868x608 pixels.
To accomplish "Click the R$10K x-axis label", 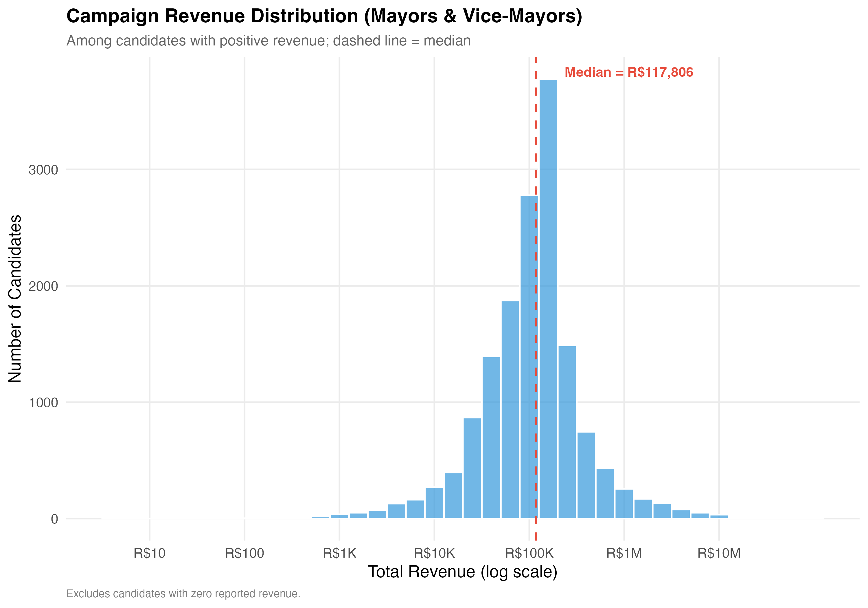I will coord(434,554).
